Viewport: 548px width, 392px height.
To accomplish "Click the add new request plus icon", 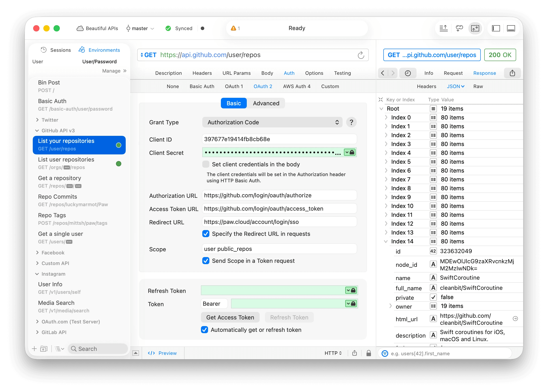I will pyautogui.click(x=34, y=349).
